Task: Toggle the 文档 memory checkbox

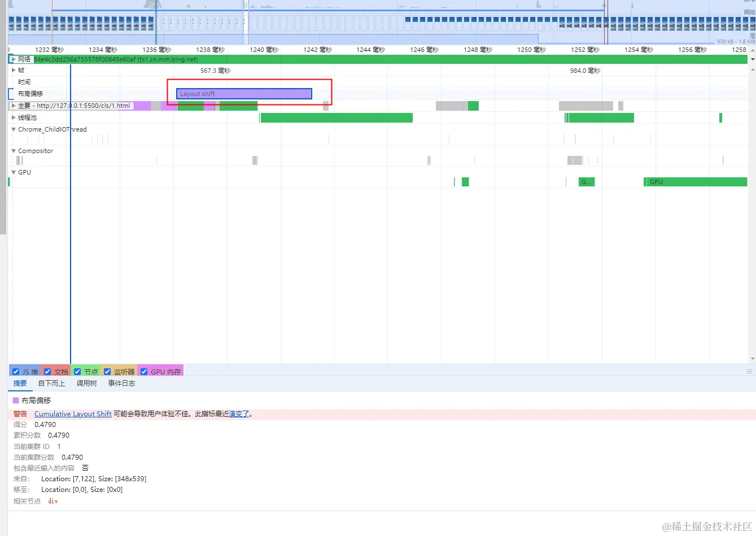Action: coord(47,372)
